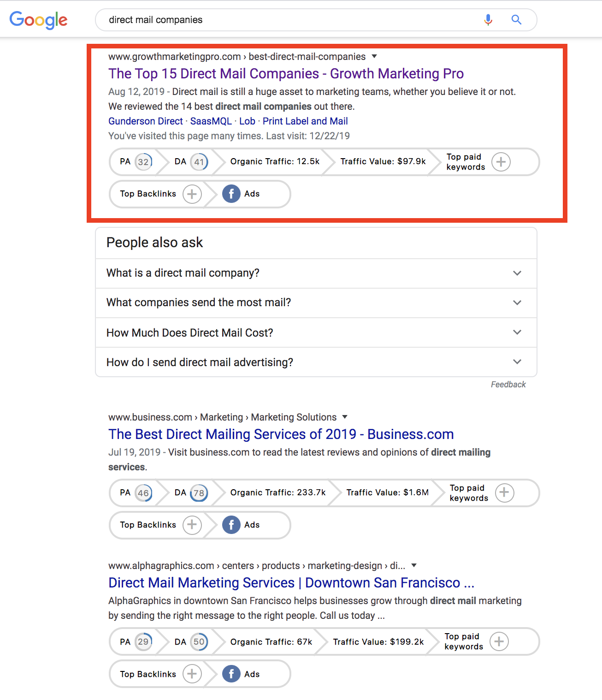Viewport: 602px width, 700px height.
Task: Click PA 46 score in business.com result
Action: tap(143, 493)
